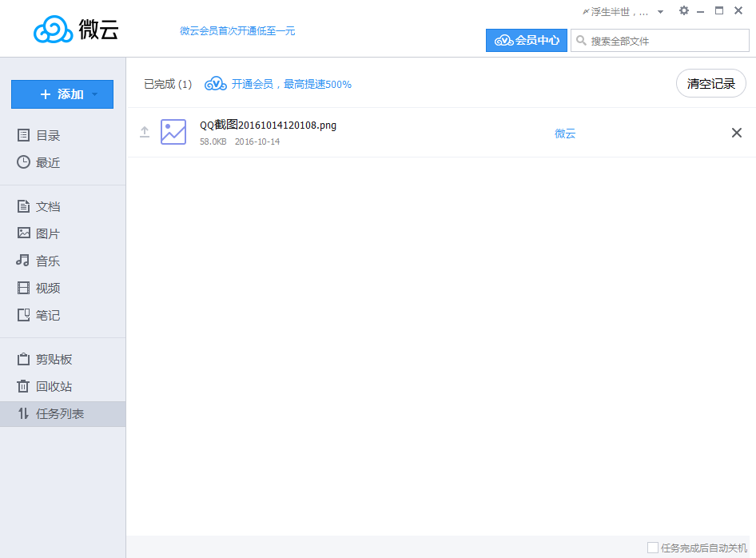
Task: Open the 会员中心 member center
Action: (x=526, y=40)
